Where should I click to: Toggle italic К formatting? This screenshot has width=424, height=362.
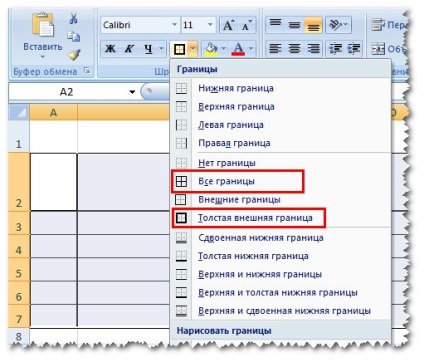[129, 49]
